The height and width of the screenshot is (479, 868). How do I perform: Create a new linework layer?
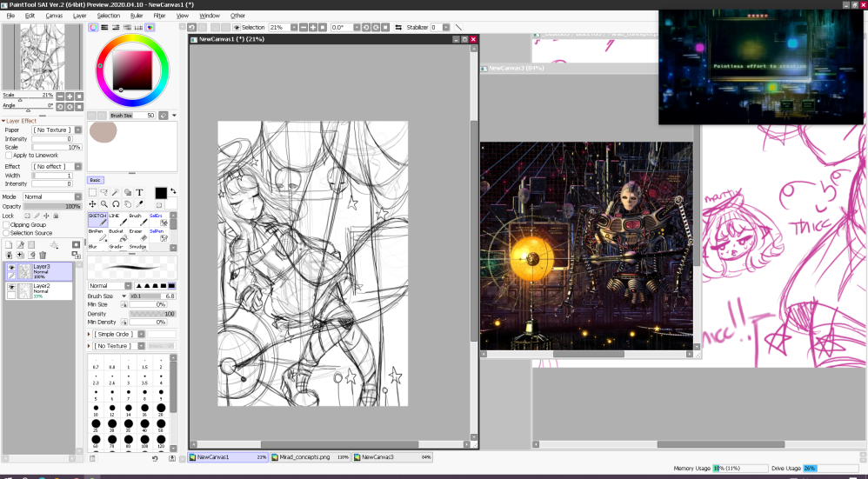coord(21,244)
